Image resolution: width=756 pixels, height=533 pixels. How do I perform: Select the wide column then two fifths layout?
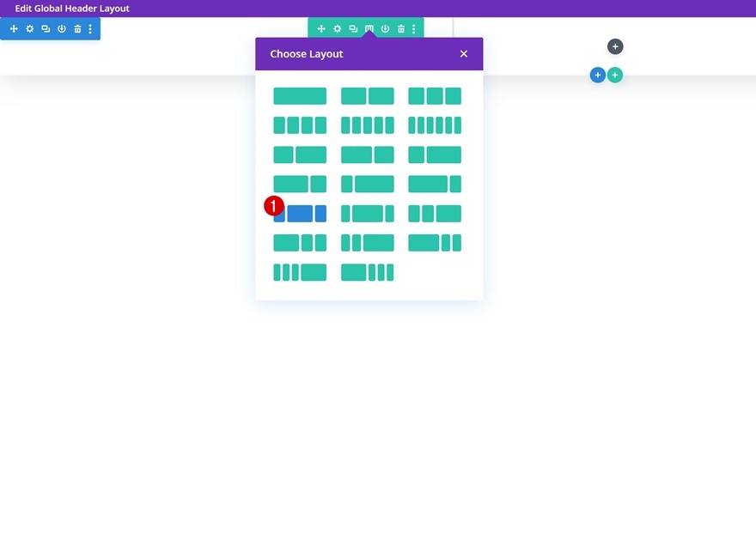[x=435, y=243]
